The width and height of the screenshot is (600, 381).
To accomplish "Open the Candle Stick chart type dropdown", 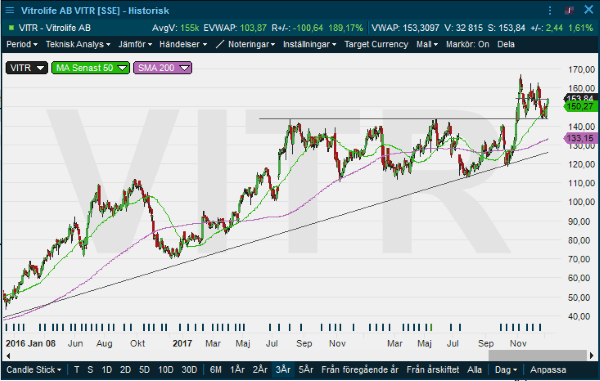I will 34,370.
